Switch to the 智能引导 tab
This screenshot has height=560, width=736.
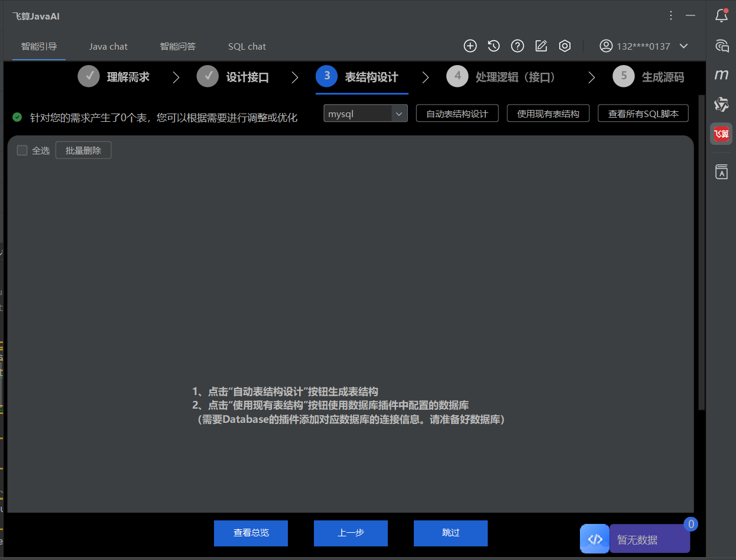point(39,46)
